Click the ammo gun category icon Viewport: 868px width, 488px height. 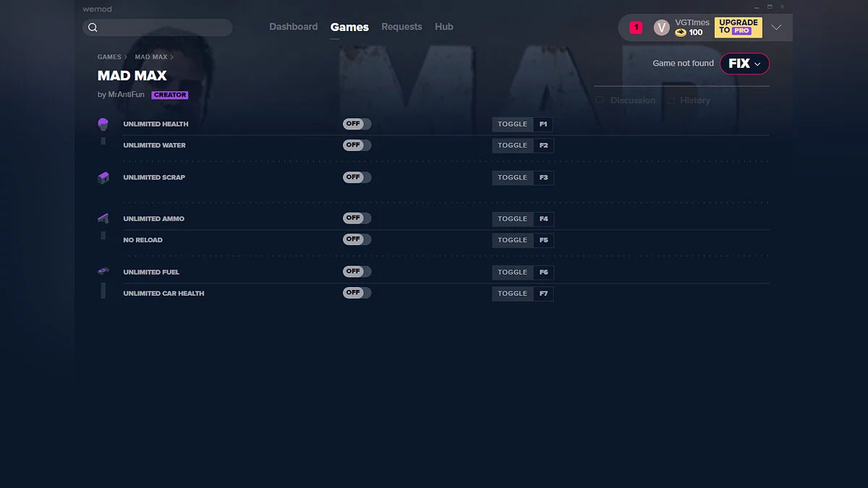(103, 218)
